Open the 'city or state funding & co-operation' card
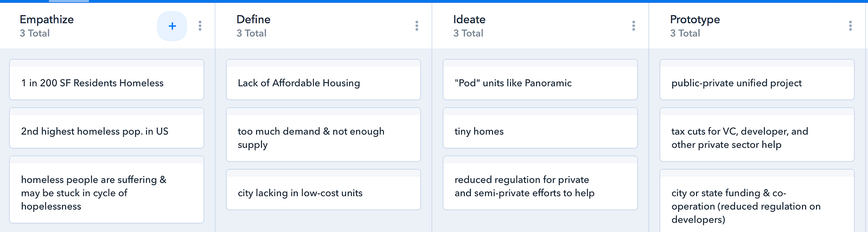Image resolution: width=868 pixels, height=232 pixels. coord(757,206)
